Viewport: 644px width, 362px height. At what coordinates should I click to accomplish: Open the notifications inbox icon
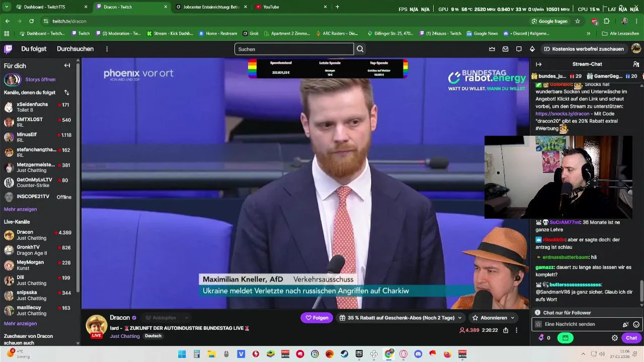click(x=506, y=49)
